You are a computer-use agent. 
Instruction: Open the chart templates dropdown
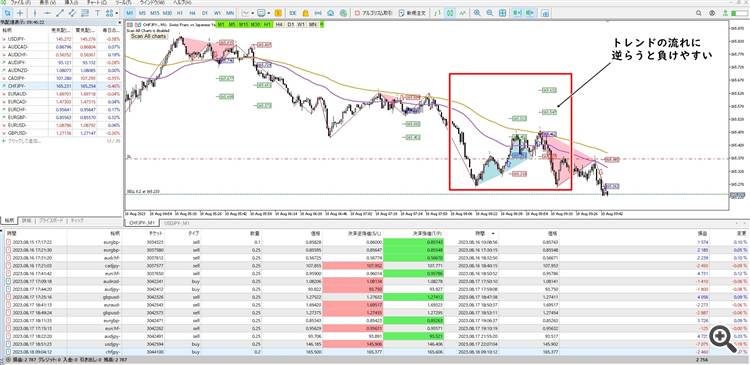click(x=264, y=13)
